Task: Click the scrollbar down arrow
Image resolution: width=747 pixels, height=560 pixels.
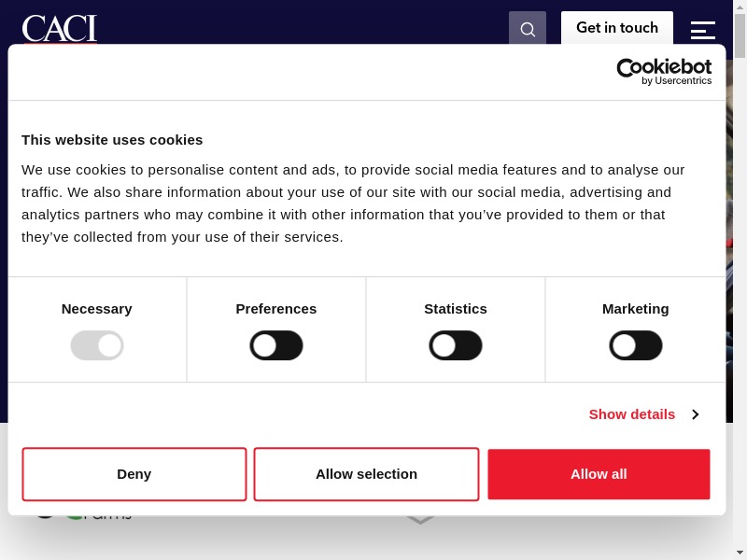Action: (740, 553)
